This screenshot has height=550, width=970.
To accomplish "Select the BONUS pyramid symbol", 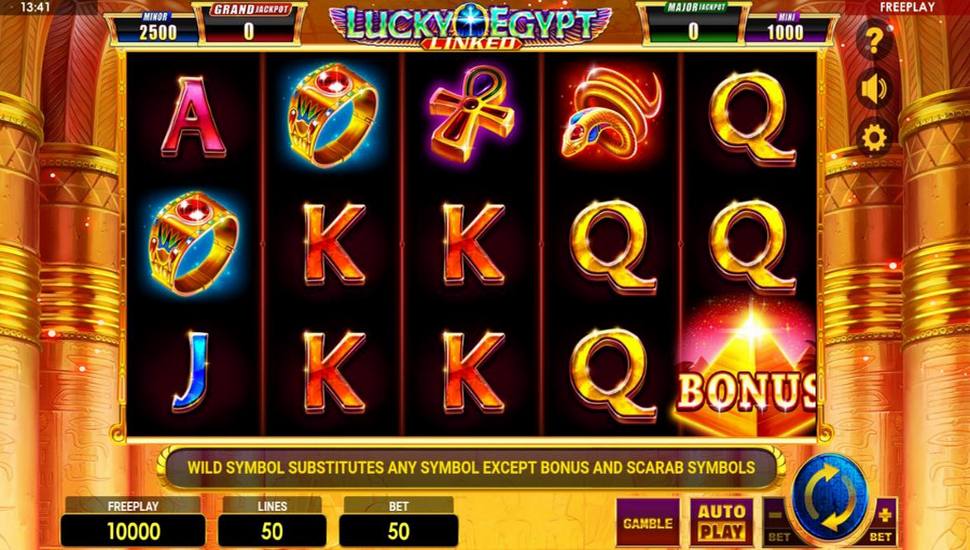I will click(747, 370).
